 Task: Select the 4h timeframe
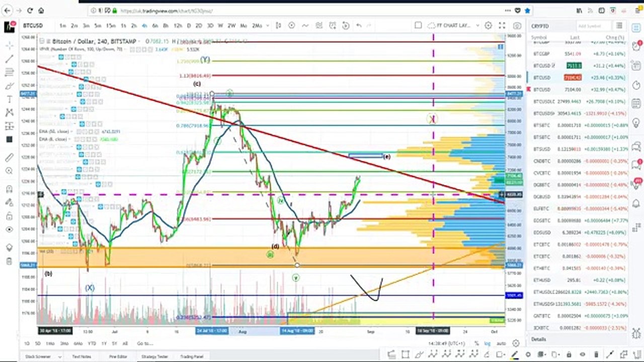tap(144, 26)
